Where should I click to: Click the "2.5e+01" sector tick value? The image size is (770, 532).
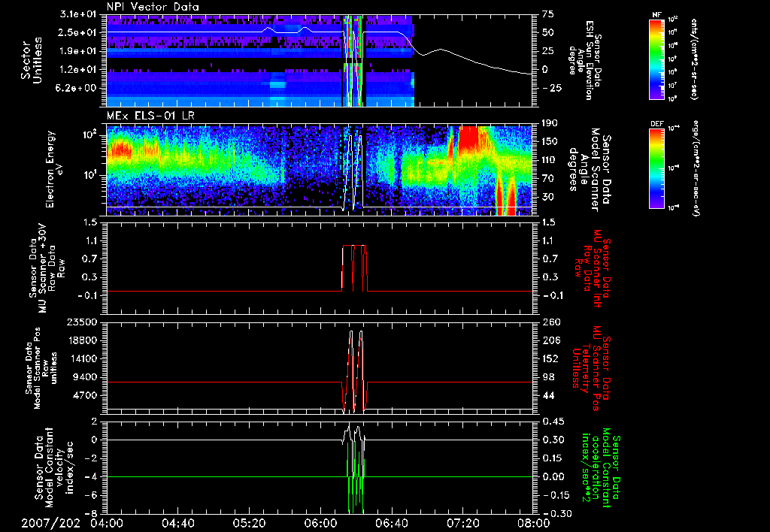78,32
